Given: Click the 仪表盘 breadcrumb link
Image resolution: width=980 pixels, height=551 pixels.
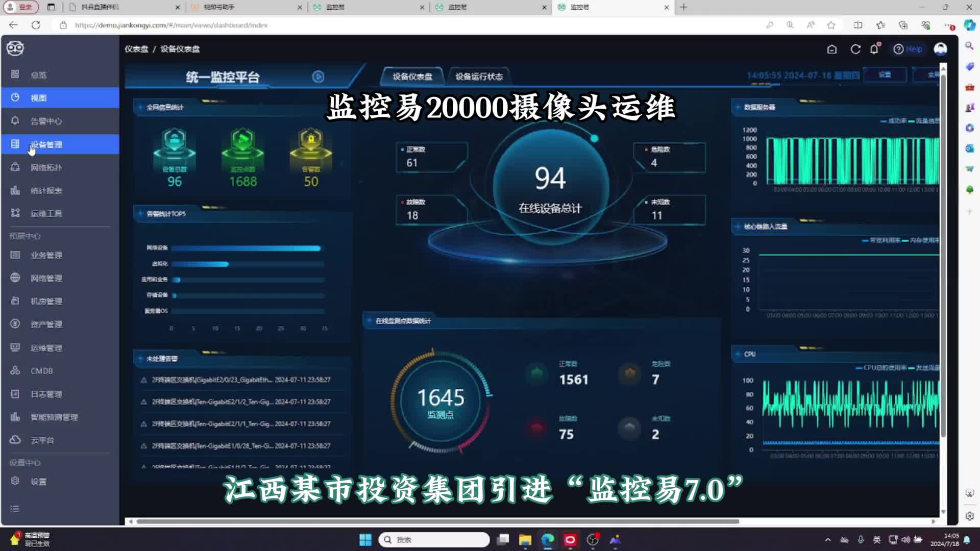Looking at the screenshot, I should 136,49.
